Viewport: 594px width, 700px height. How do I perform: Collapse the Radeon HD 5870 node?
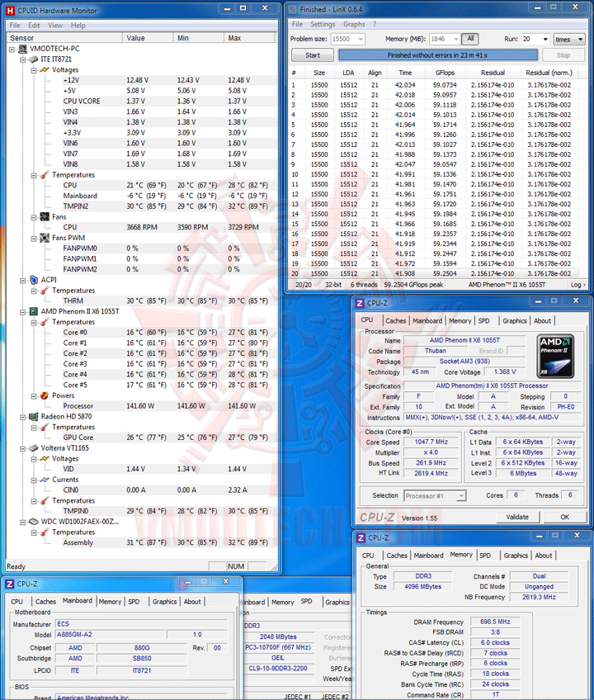(x=23, y=417)
